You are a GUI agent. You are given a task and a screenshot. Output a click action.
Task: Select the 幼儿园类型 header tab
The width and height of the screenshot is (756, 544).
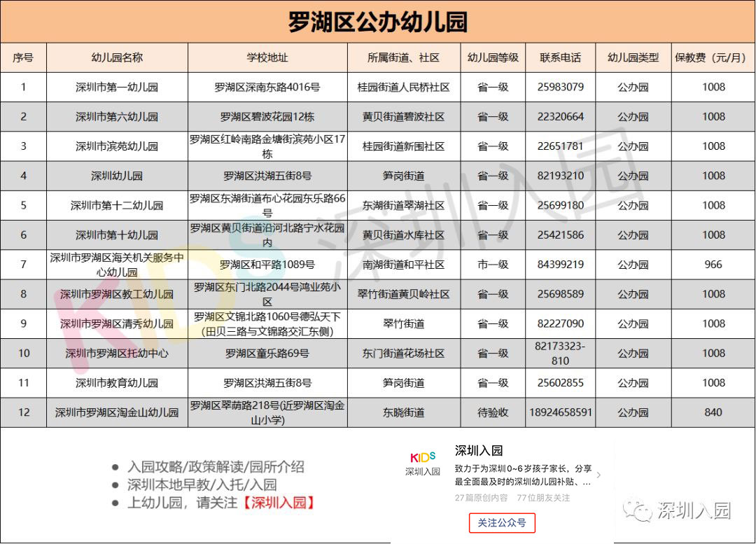(633, 57)
